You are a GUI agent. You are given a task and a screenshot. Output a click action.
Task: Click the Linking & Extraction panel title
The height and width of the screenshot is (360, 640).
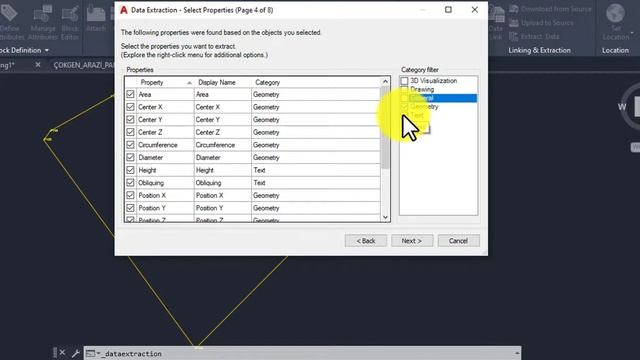click(539, 50)
